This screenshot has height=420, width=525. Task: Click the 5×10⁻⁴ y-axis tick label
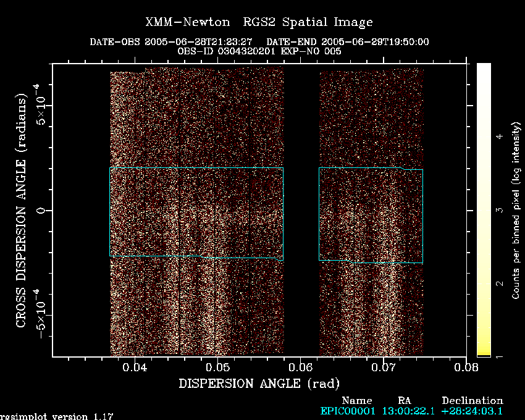point(40,104)
